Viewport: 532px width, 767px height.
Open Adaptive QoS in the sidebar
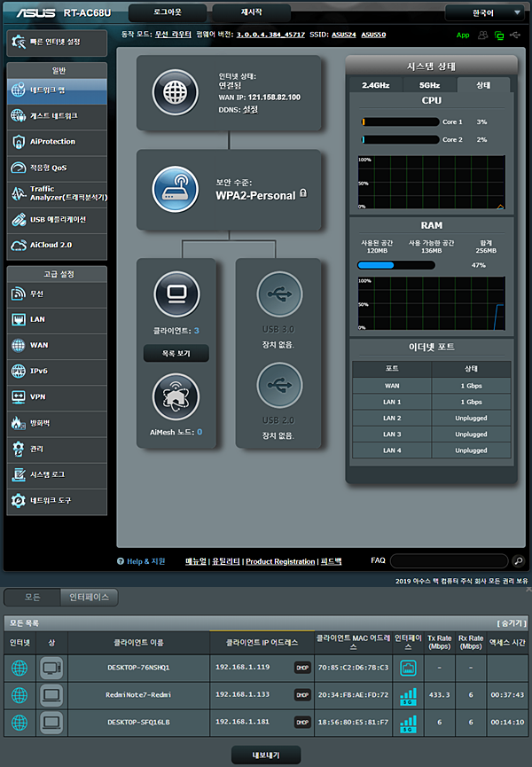tap(57, 168)
